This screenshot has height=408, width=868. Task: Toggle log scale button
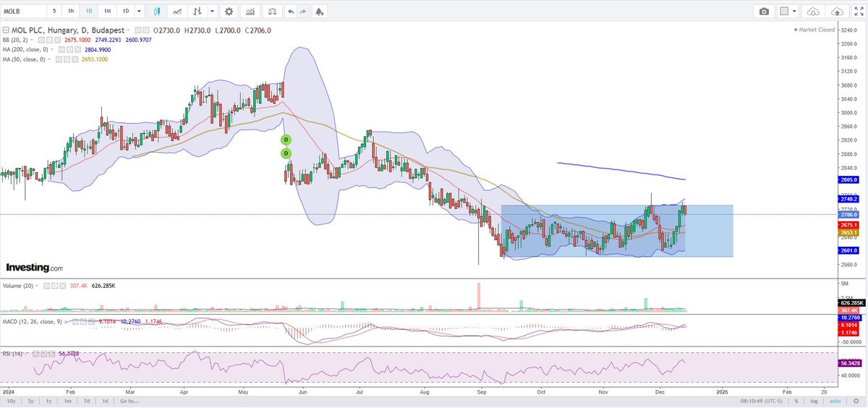click(x=814, y=401)
